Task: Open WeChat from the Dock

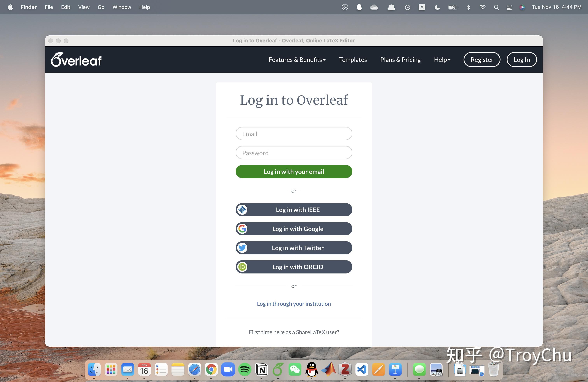Action: tap(295, 370)
